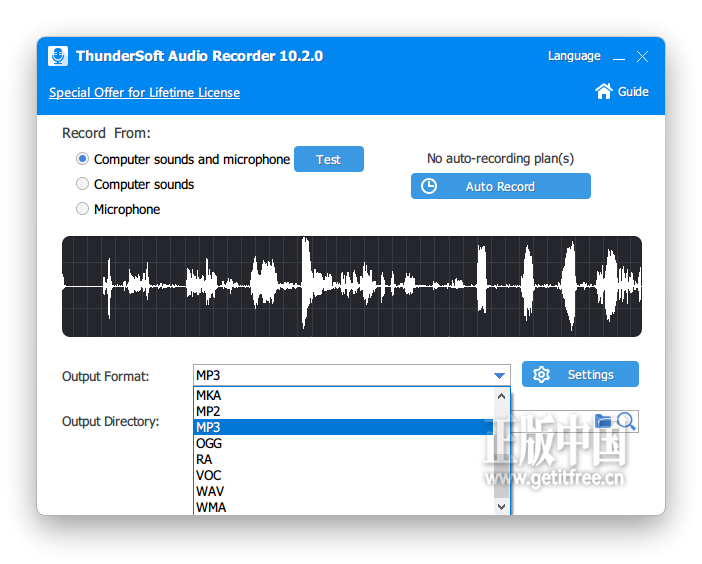This screenshot has height=564, width=702.
Task: Open the Guide home icon
Action: pyautogui.click(x=604, y=91)
